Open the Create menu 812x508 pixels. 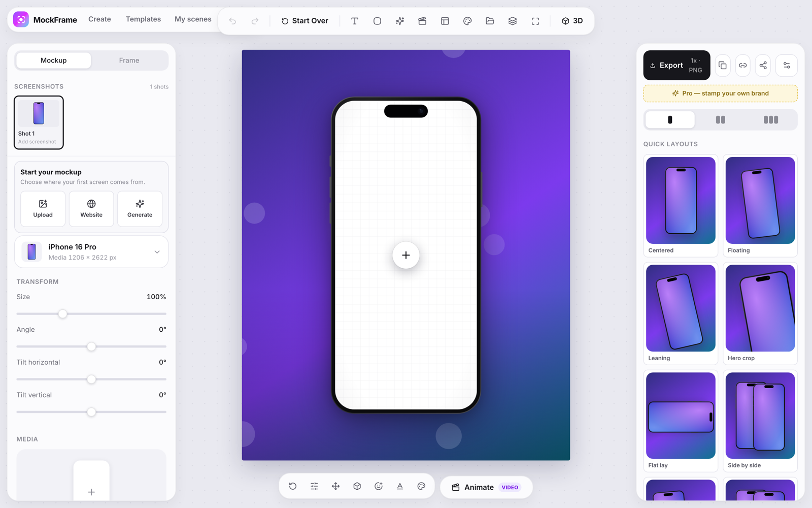(x=99, y=19)
